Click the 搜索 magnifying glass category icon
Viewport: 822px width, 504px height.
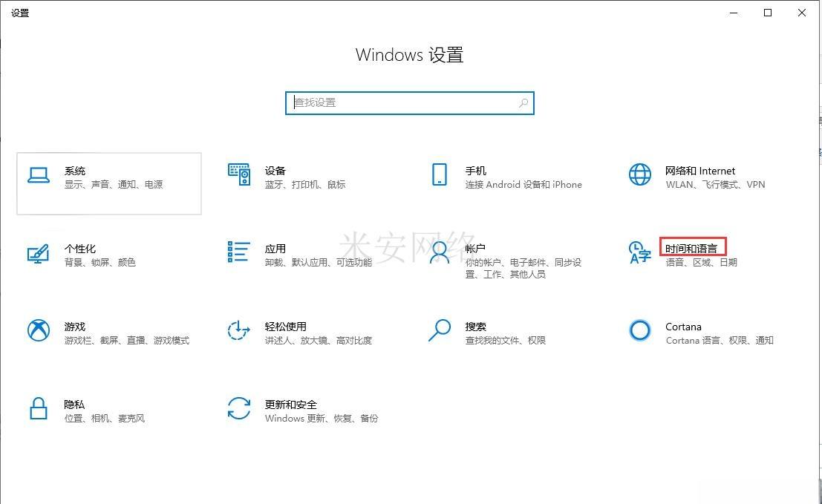(x=440, y=330)
